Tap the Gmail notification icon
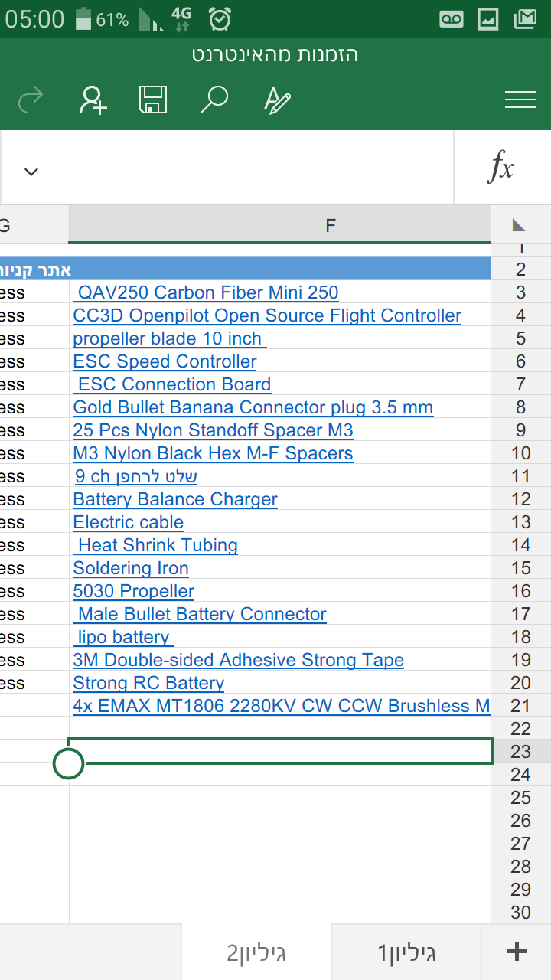The image size is (551, 980). 525,19
